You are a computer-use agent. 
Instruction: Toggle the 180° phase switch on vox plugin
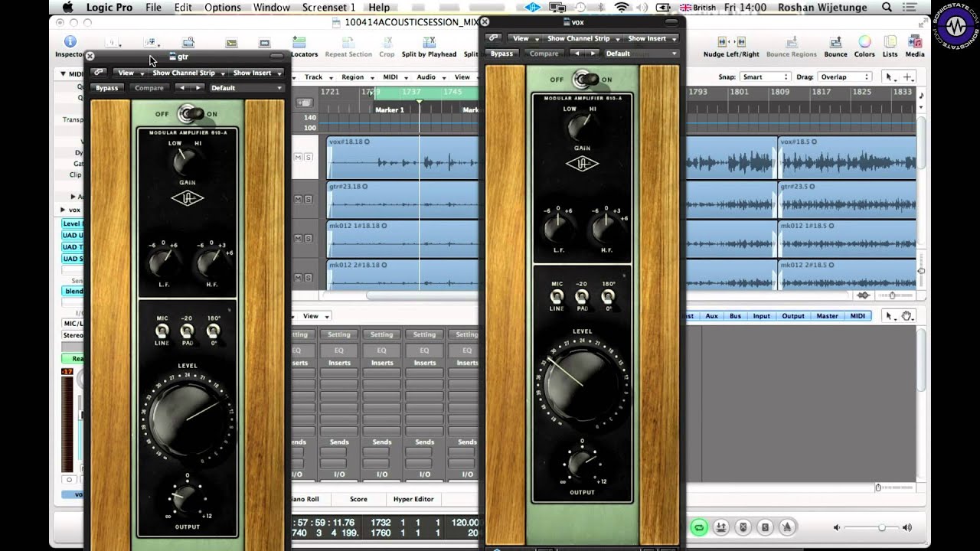pyautogui.click(x=608, y=296)
